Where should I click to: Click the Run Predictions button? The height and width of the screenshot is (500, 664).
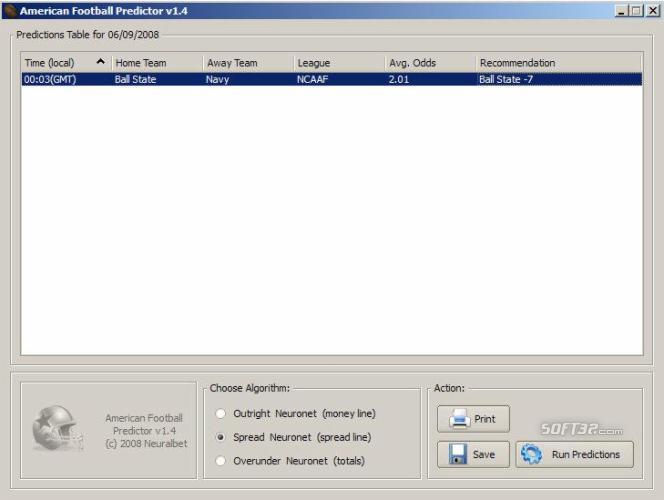pyautogui.click(x=575, y=454)
